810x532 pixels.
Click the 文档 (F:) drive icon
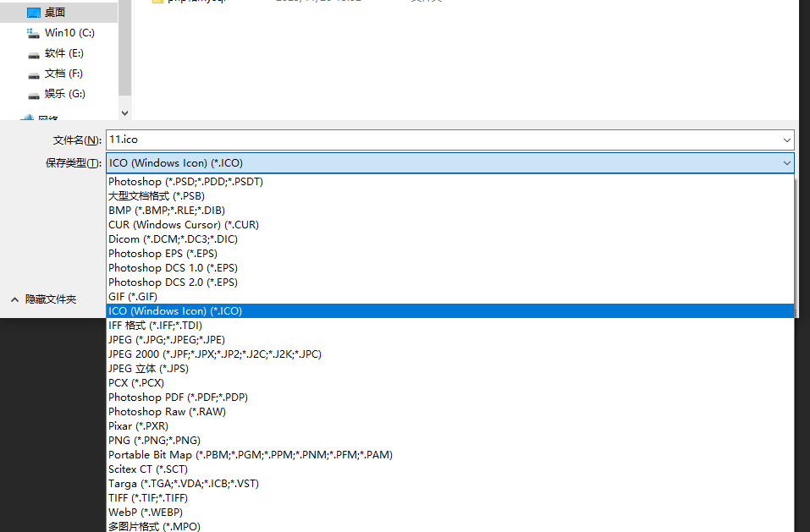click(33, 74)
